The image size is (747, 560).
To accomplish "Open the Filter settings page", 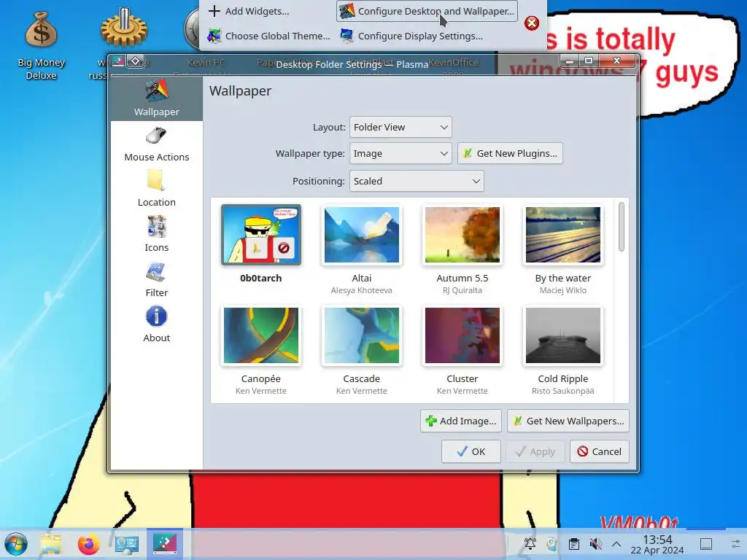I will (156, 279).
